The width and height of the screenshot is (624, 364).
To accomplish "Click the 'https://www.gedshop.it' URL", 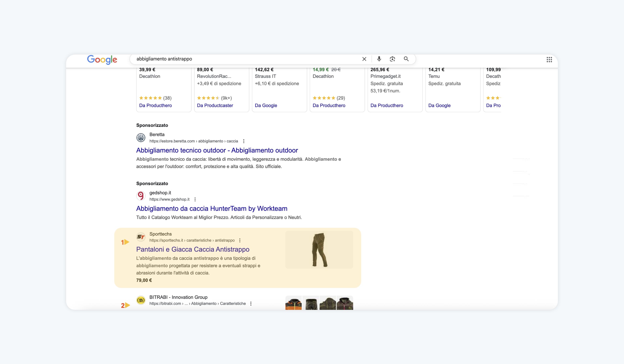I will pyautogui.click(x=169, y=199).
